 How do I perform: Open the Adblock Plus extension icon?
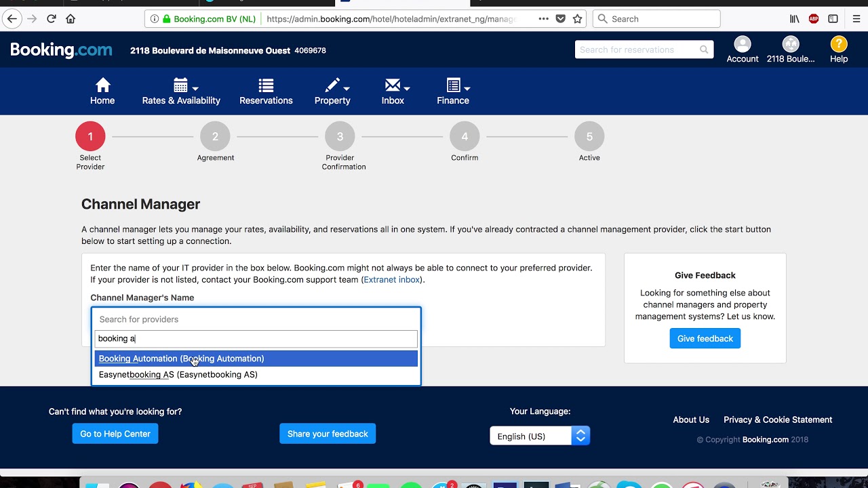point(814,19)
